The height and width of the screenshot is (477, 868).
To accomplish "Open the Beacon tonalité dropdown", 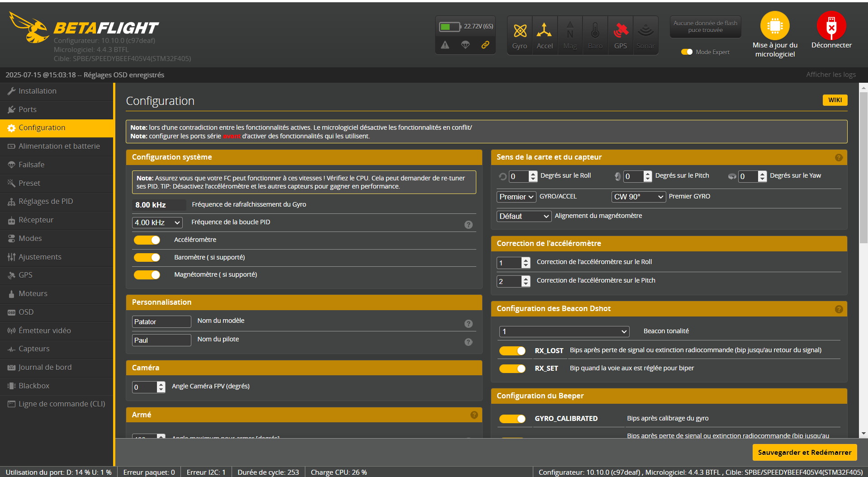I will 564,331.
